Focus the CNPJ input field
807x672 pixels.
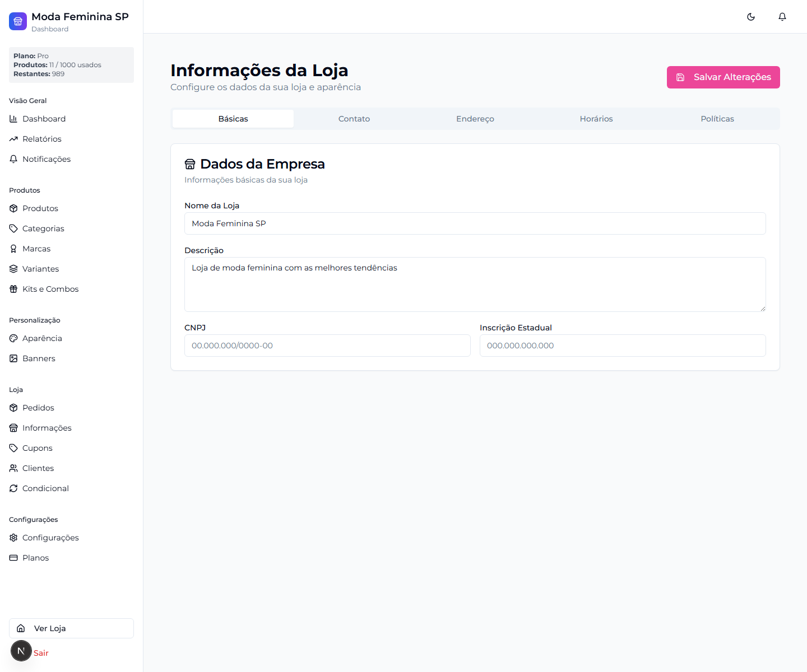[x=327, y=346]
